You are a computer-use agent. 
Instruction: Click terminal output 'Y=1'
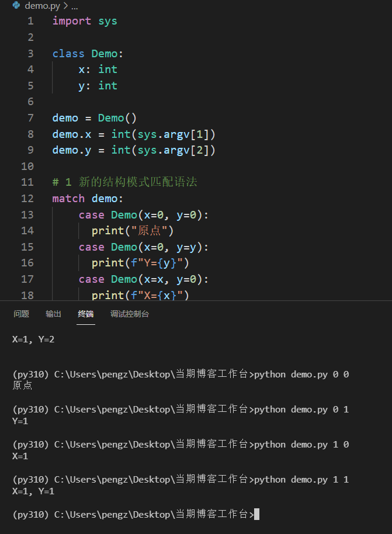click(x=20, y=421)
